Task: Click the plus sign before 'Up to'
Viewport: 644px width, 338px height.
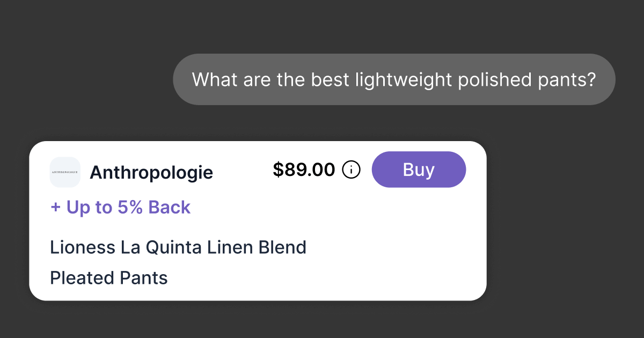Action: 55,208
